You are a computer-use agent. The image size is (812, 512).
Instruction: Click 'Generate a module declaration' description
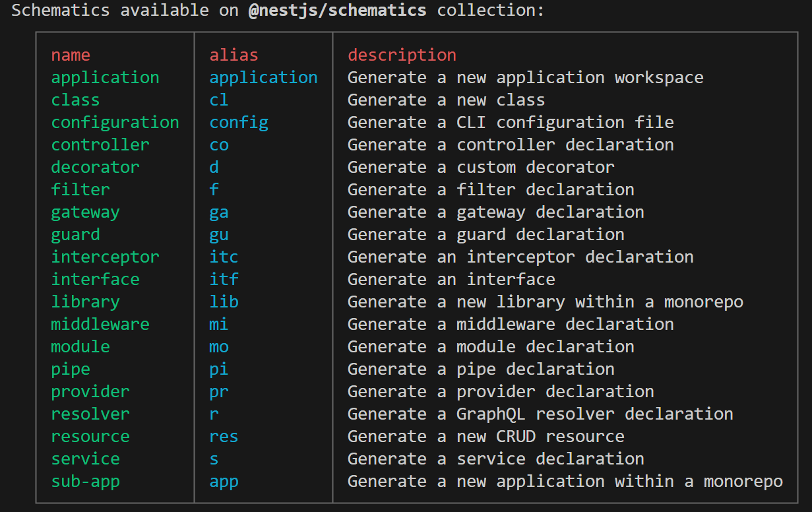[491, 347]
